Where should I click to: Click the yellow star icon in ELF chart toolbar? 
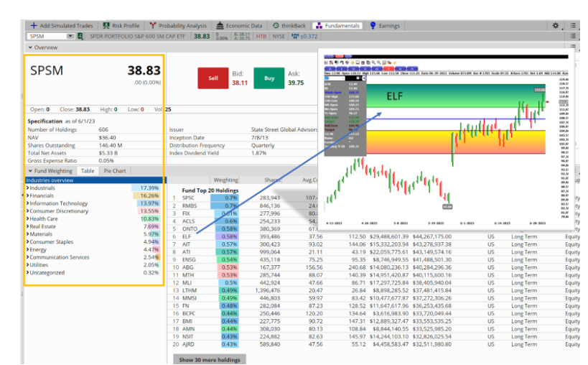coord(394,63)
